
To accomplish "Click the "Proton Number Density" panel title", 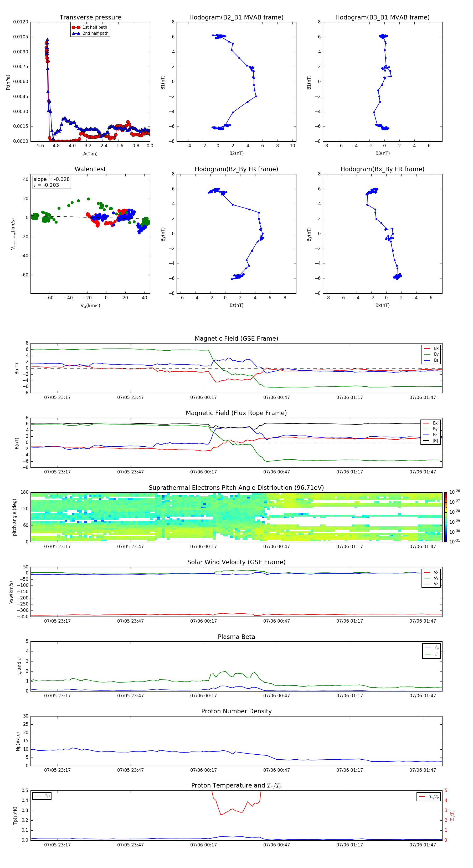I will (x=236, y=711).
